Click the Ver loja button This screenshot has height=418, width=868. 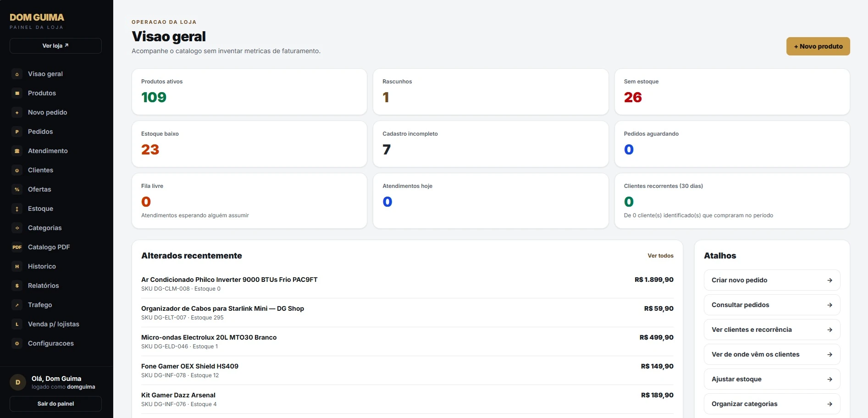coord(55,46)
